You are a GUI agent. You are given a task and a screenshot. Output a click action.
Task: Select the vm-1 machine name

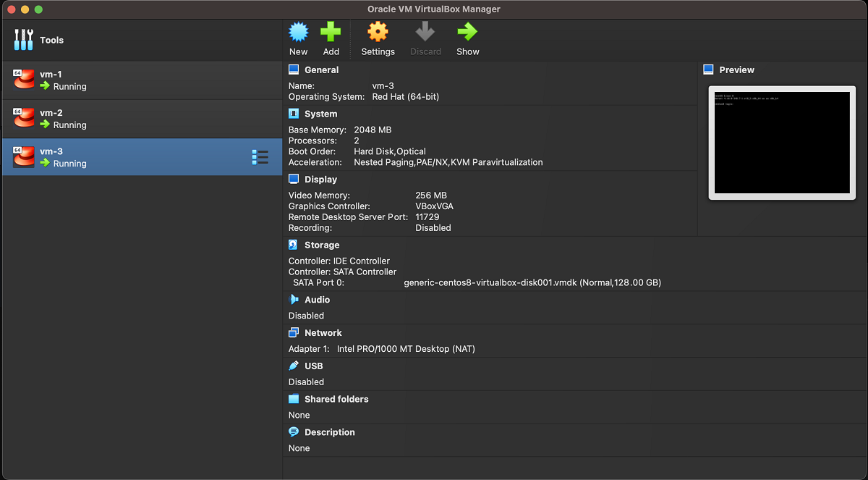pos(51,75)
